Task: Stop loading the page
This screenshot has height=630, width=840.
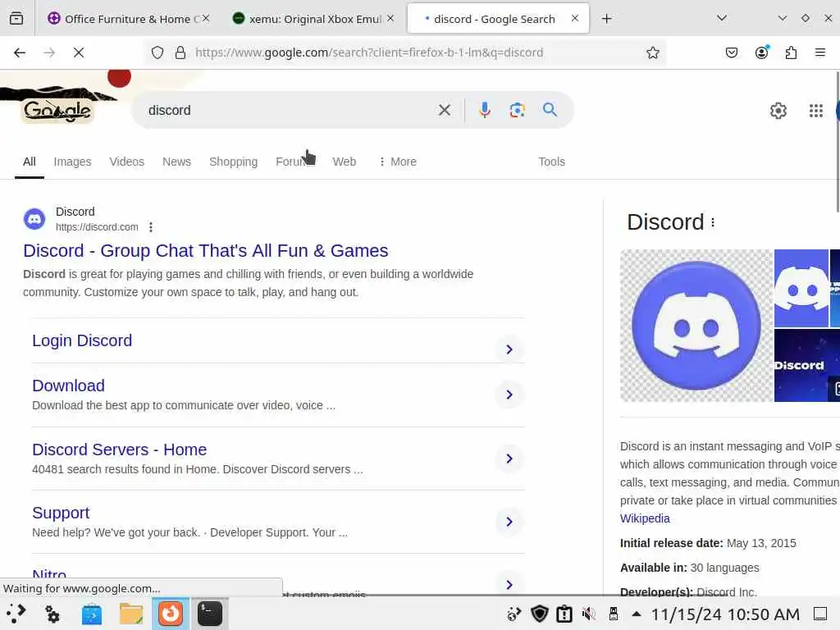Action: (79, 52)
